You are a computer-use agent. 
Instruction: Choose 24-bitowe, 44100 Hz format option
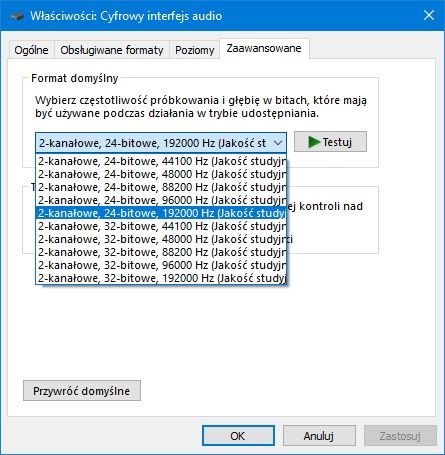161,161
